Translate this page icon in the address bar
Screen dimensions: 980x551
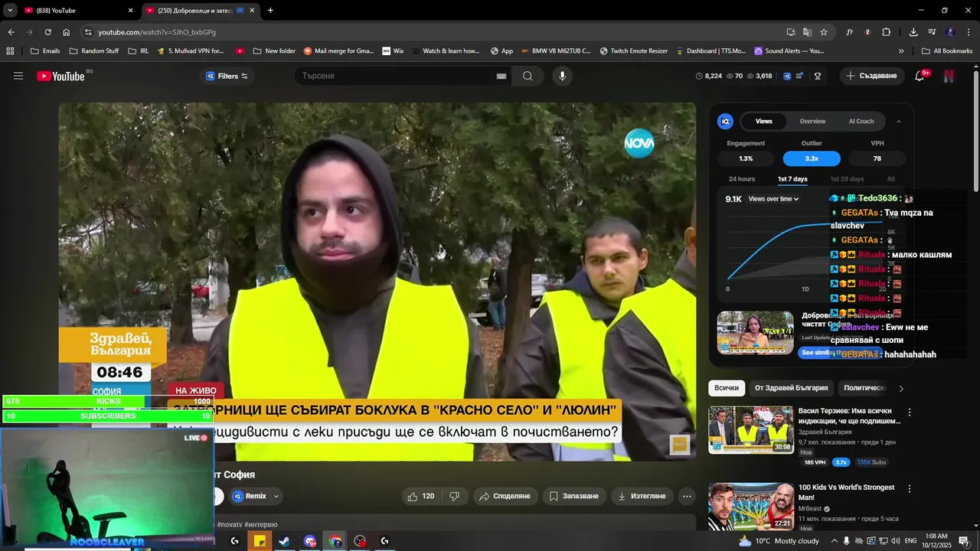click(x=807, y=32)
